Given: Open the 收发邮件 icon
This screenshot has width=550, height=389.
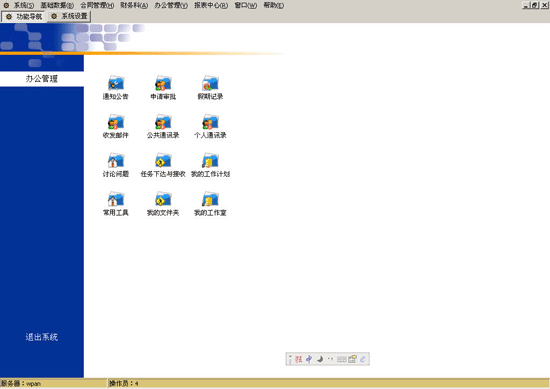Looking at the screenshot, I should 116,122.
